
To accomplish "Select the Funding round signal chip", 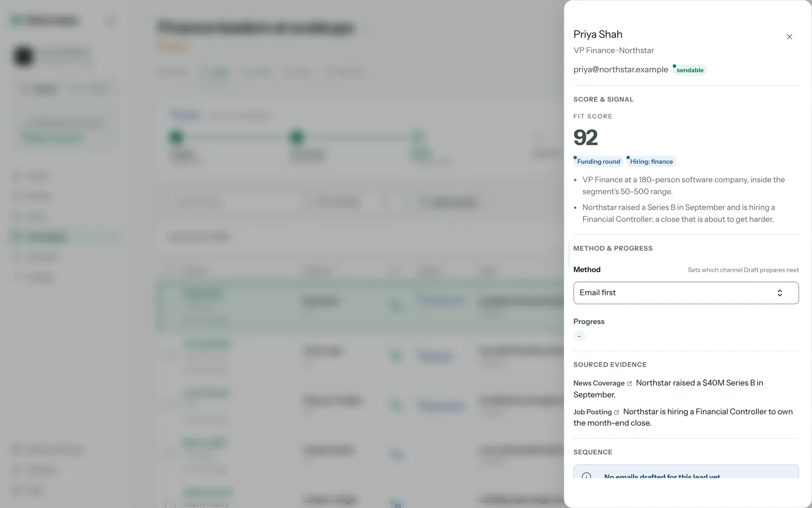I will (598, 162).
